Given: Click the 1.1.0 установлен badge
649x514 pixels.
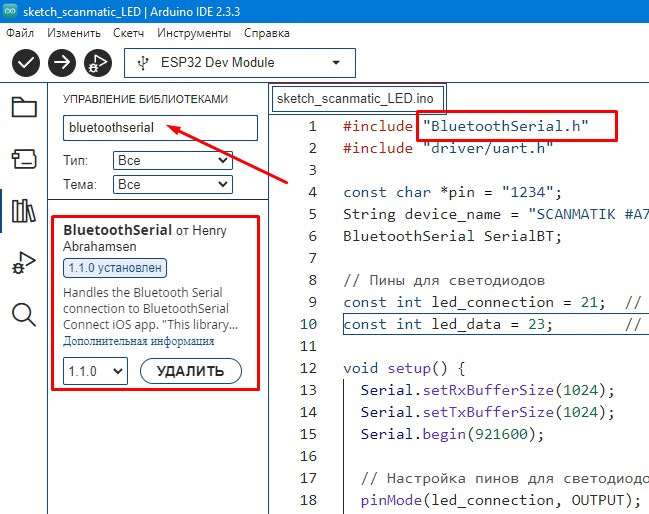Looking at the screenshot, I should pyautogui.click(x=115, y=268).
